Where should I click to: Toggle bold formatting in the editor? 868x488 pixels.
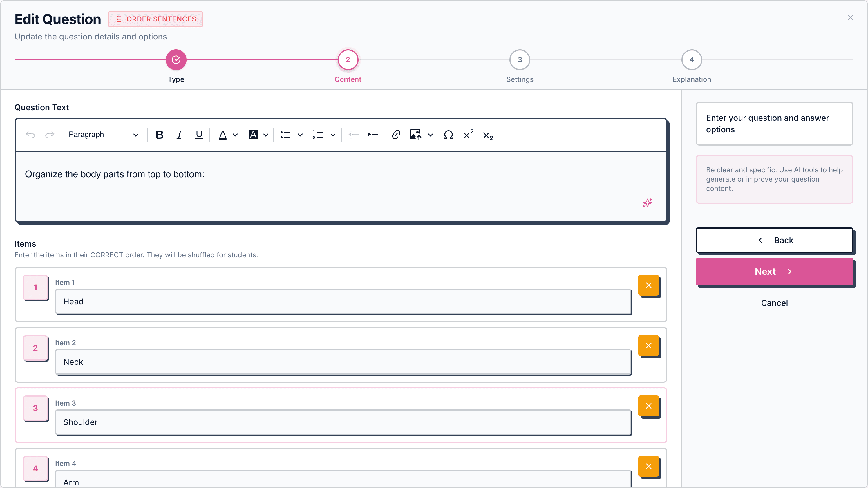160,135
